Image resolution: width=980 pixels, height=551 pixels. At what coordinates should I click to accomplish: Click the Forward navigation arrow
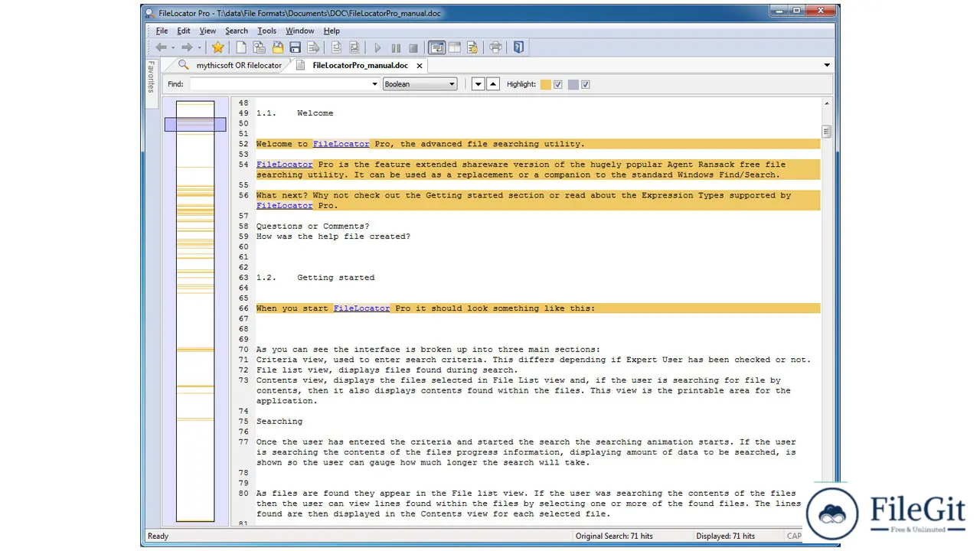(x=187, y=47)
